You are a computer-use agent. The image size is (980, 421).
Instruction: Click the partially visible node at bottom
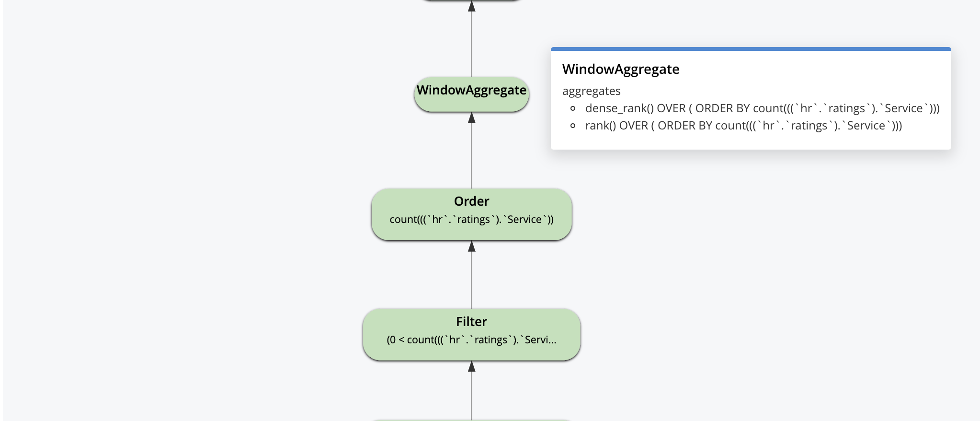click(x=471, y=420)
